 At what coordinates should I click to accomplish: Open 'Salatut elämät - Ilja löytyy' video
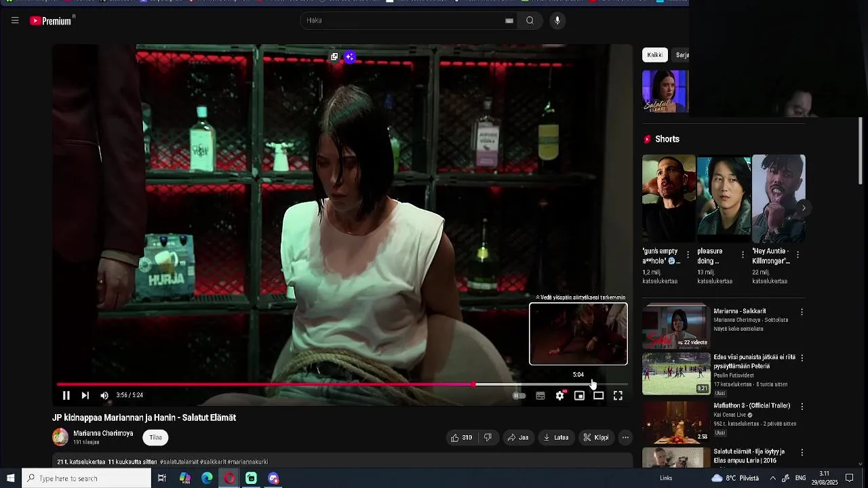(749, 456)
